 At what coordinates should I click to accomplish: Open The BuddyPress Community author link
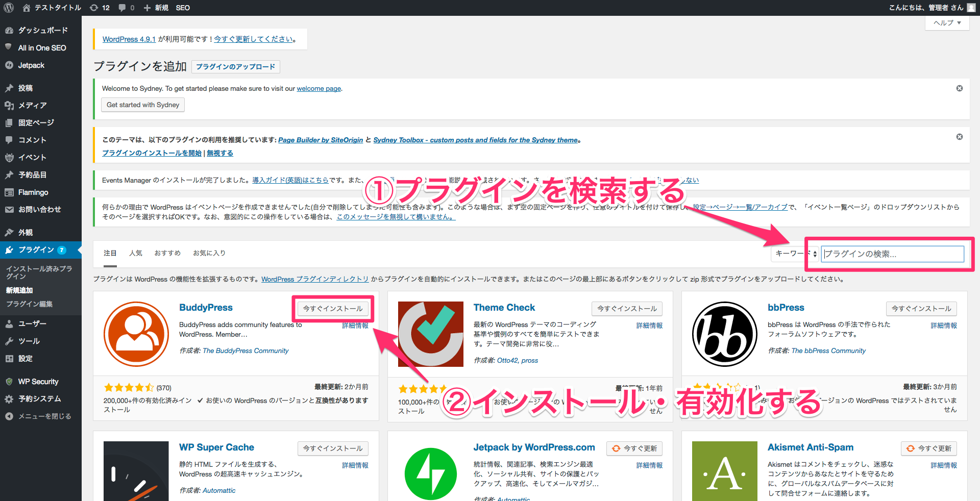pyautogui.click(x=246, y=351)
